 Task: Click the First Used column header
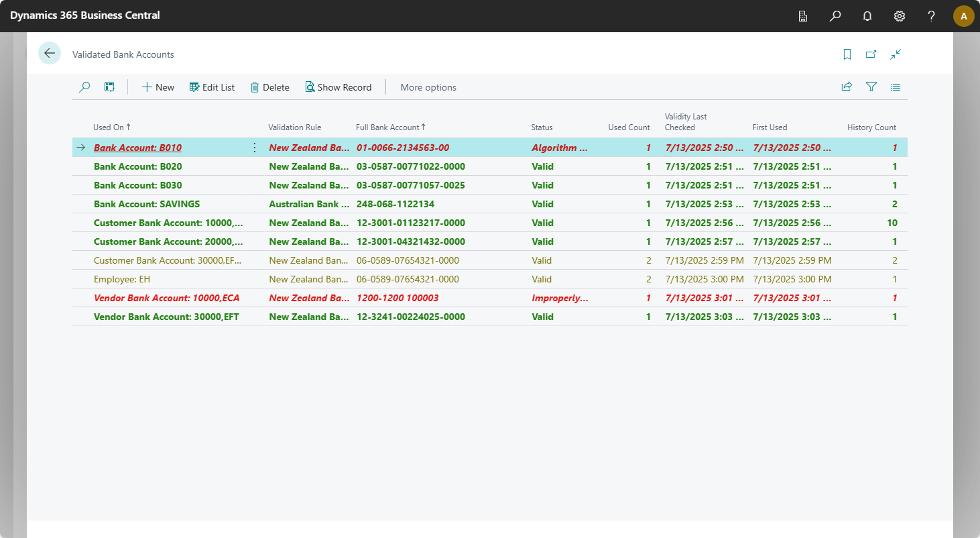coord(770,127)
